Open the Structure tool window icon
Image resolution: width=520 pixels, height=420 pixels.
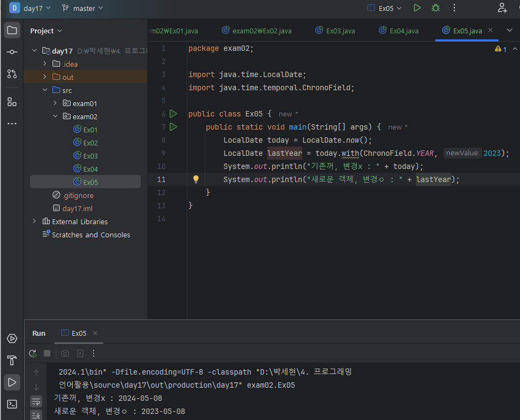tap(12, 102)
